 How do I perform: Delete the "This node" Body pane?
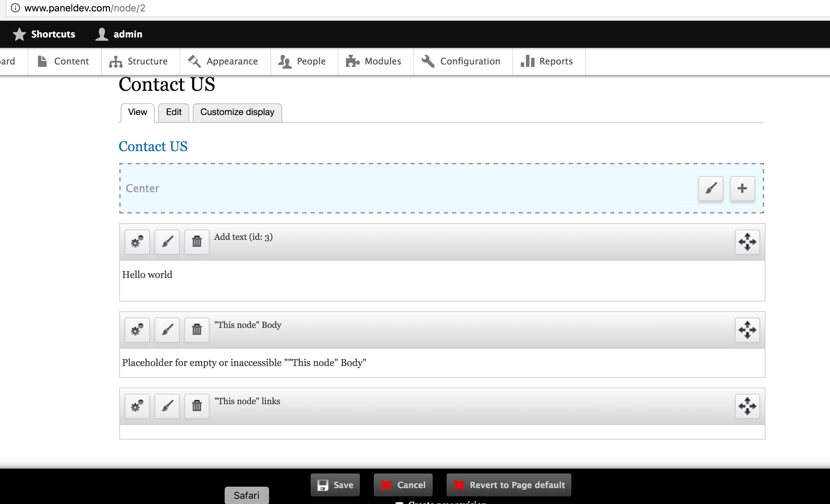coord(197,330)
